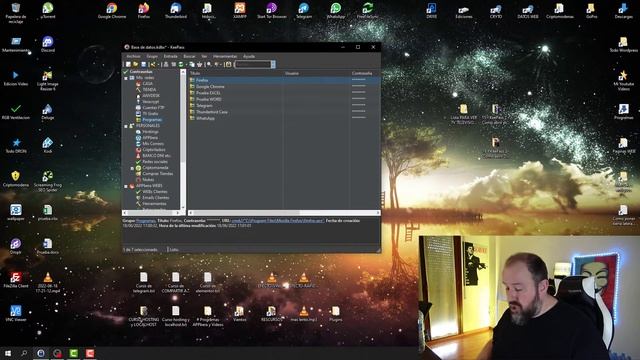Open the Thunderbird desktop shortcut

176,11
